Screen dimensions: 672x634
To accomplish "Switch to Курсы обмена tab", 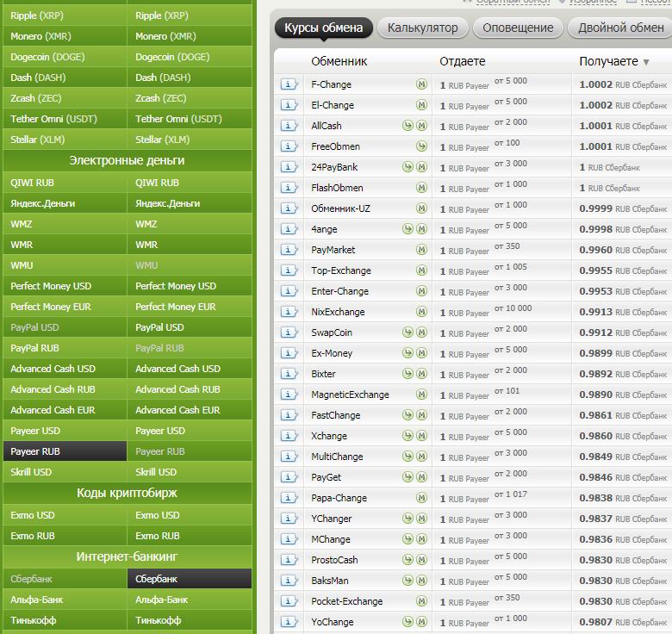I will [x=324, y=28].
